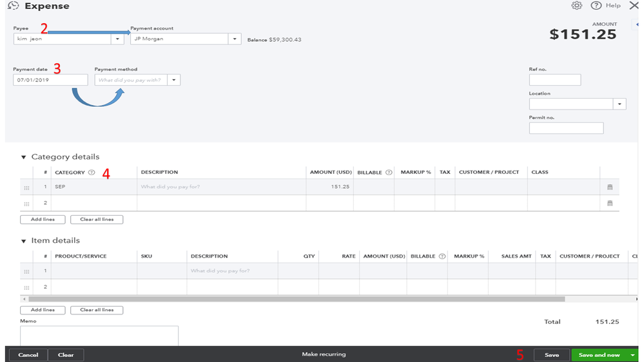
Task: Click the description cell of category line 1
Action: pyautogui.click(x=221, y=187)
